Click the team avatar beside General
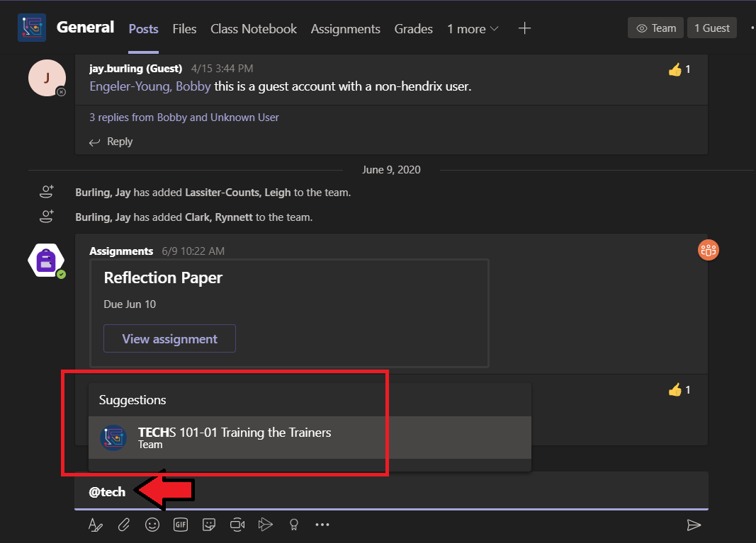Screen dimensions: 756x543 pos(32,28)
